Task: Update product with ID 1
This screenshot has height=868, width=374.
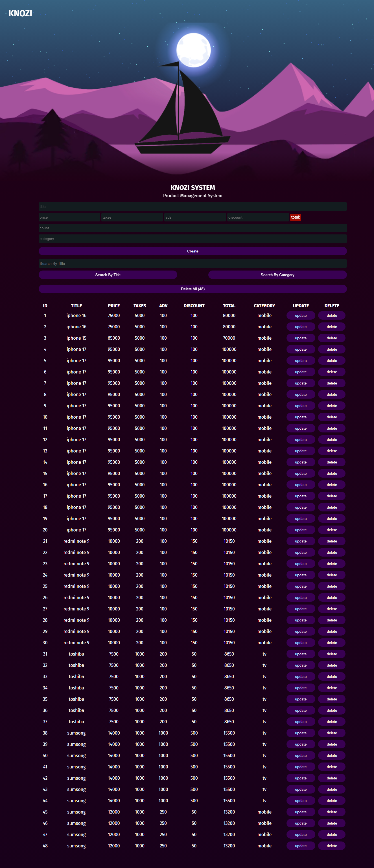Action: coord(301,315)
